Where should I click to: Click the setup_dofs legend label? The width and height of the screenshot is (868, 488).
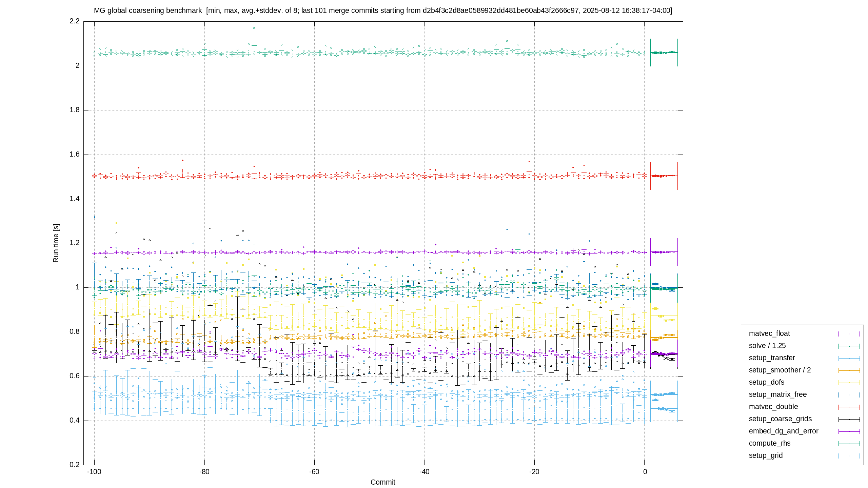pyautogui.click(x=767, y=382)
